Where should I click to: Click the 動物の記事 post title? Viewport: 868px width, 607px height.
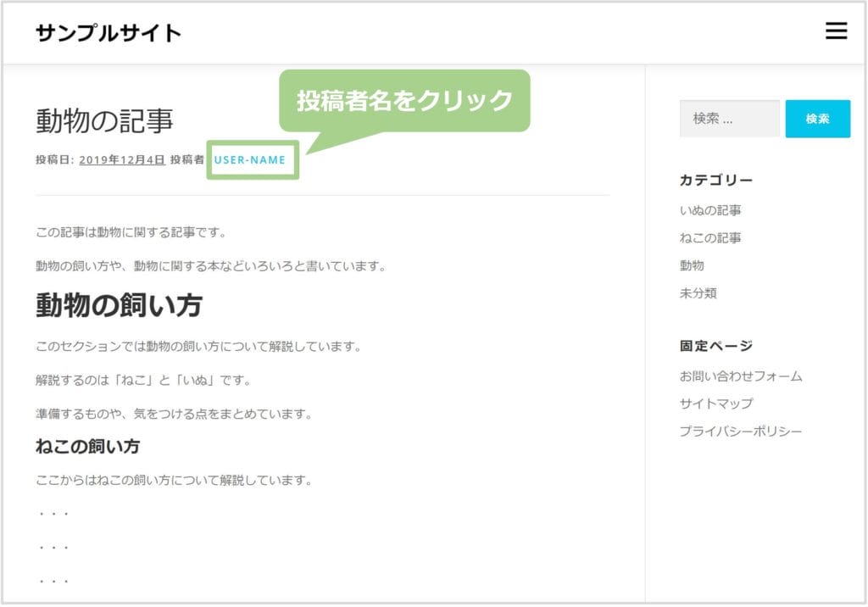pos(104,121)
